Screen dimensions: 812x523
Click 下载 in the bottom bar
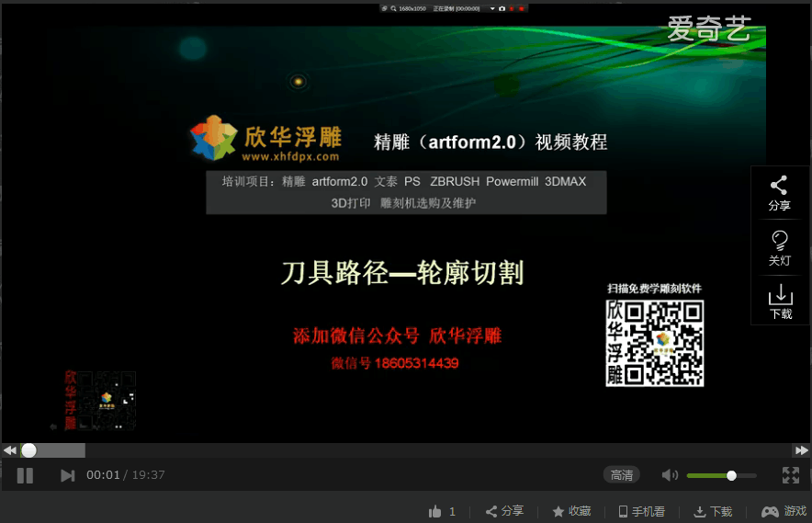[x=713, y=512]
